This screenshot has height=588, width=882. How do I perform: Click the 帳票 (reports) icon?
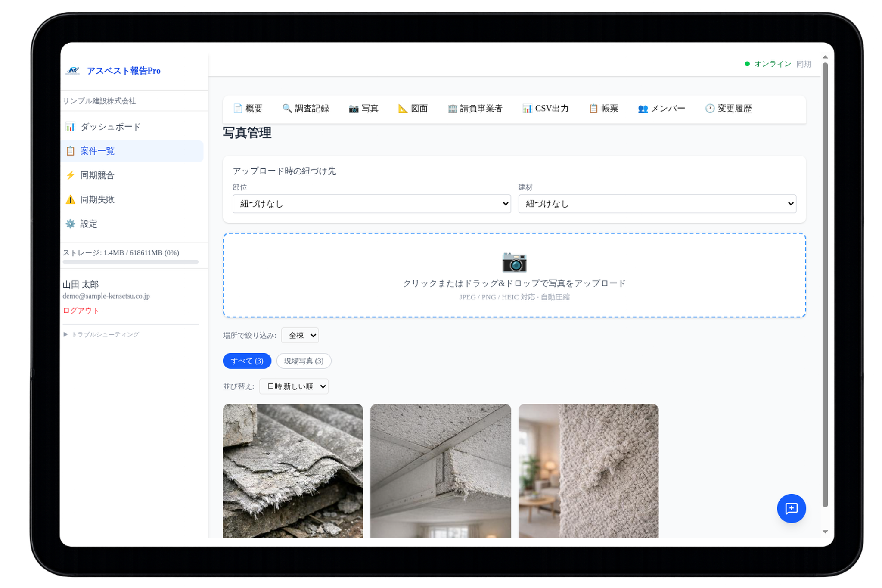(x=593, y=109)
